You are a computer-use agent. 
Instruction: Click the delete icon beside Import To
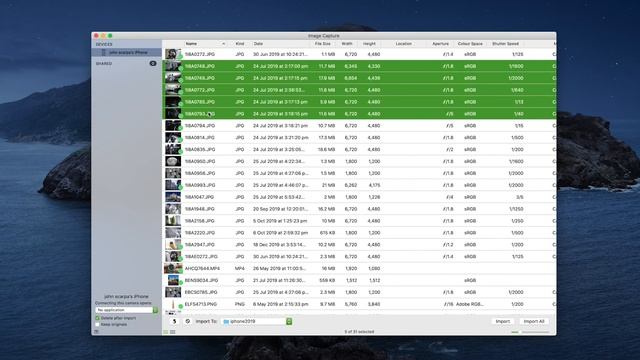coord(188,321)
